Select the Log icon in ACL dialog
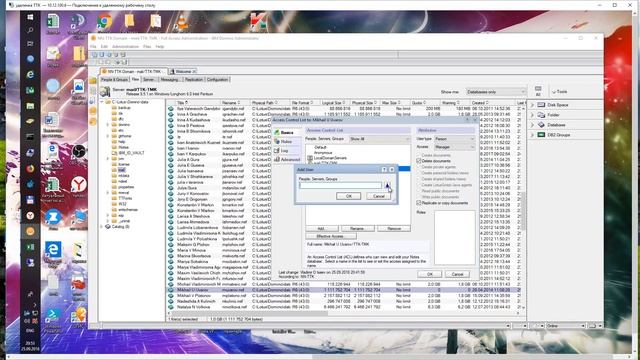 pyautogui.click(x=277, y=151)
